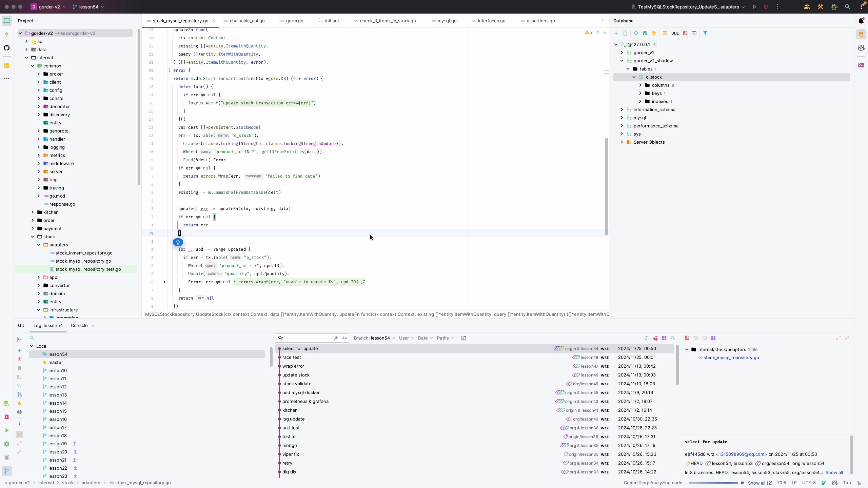
Task: Toggle the Match Case (Aa) option in Git log search
Action: (344, 338)
